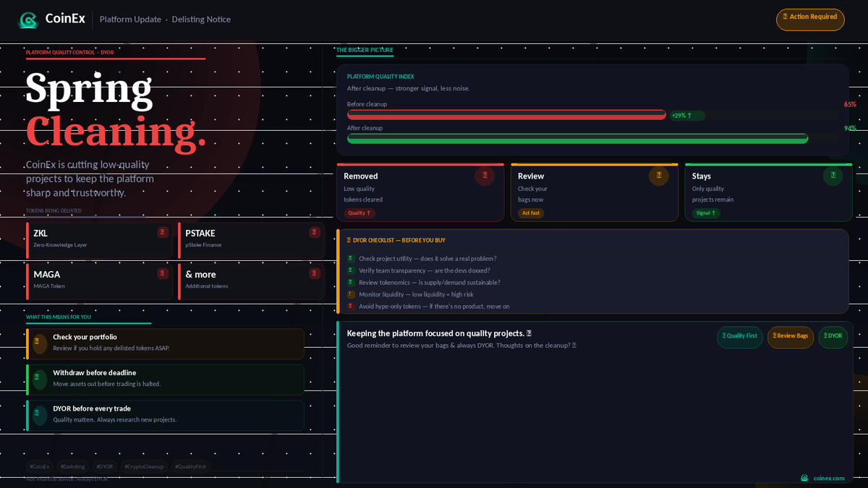Click the Action Required button

tap(810, 20)
